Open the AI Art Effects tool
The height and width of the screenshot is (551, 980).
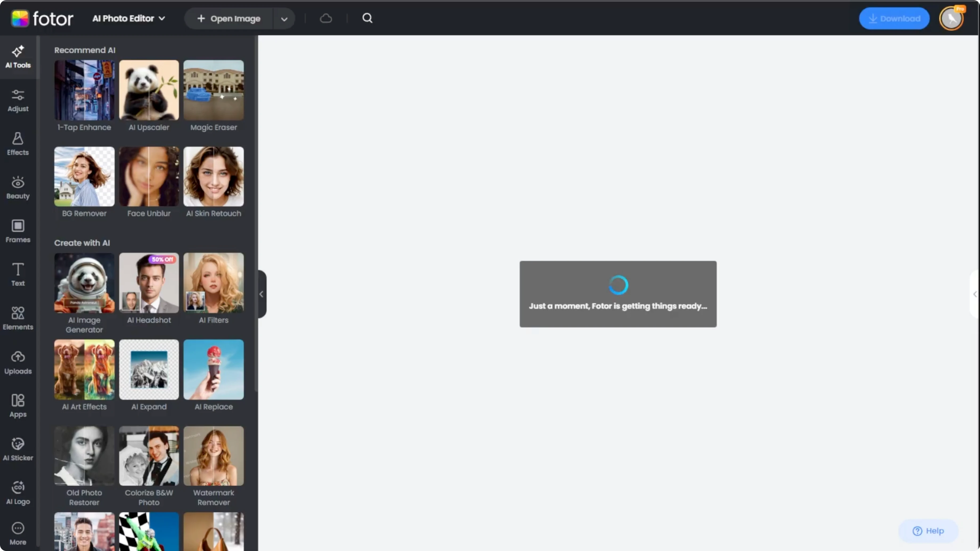click(x=84, y=376)
